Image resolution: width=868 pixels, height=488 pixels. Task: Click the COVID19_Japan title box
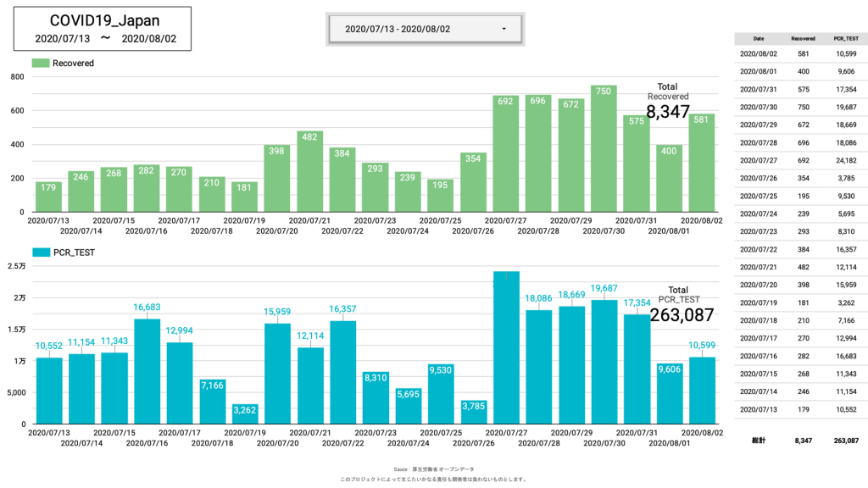(x=102, y=29)
